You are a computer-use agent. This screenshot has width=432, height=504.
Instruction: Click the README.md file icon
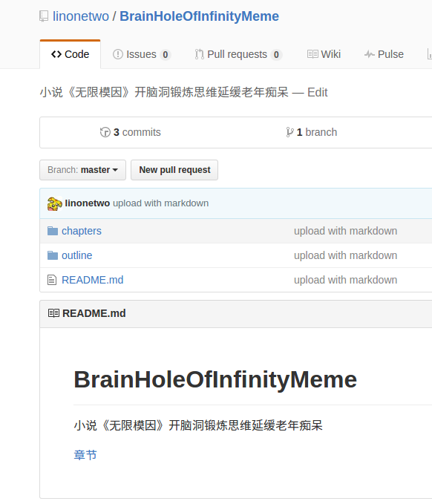coord(52,280)
